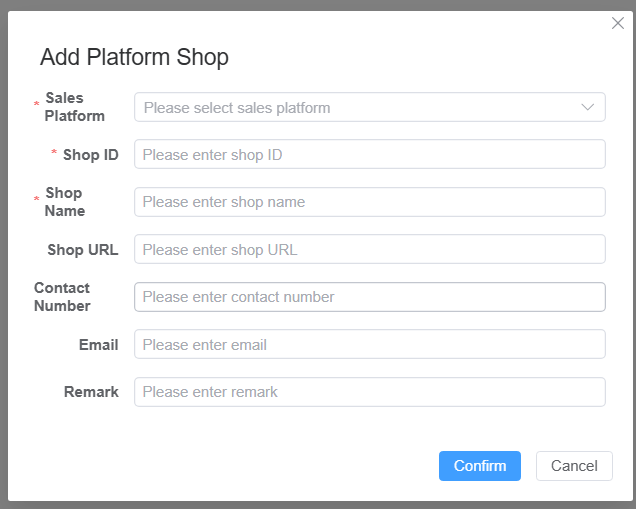Click the Shop ID label text
This screenshot has height=509, width=636.
click(x=90, y=155)
